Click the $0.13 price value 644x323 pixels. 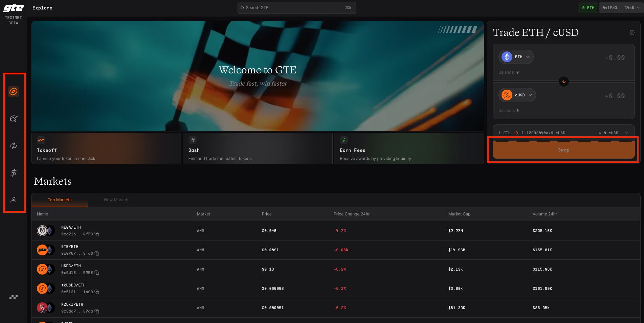pos(268,269)
